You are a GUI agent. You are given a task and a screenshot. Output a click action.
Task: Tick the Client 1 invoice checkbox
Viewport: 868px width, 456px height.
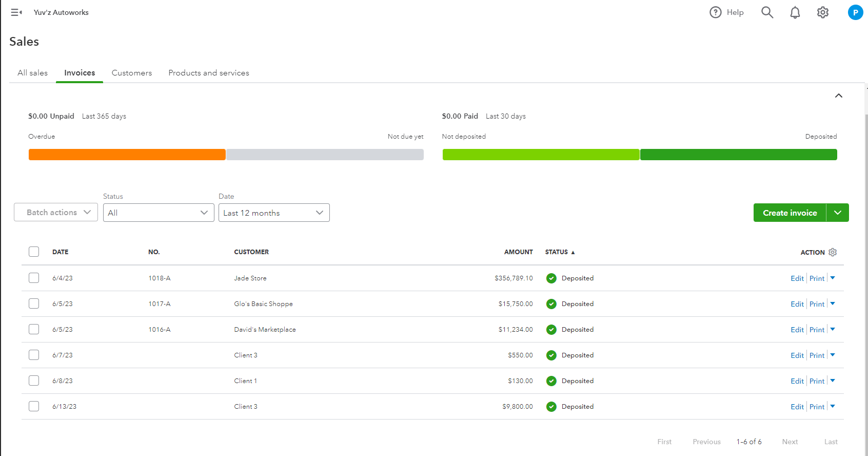click(34, 381)
